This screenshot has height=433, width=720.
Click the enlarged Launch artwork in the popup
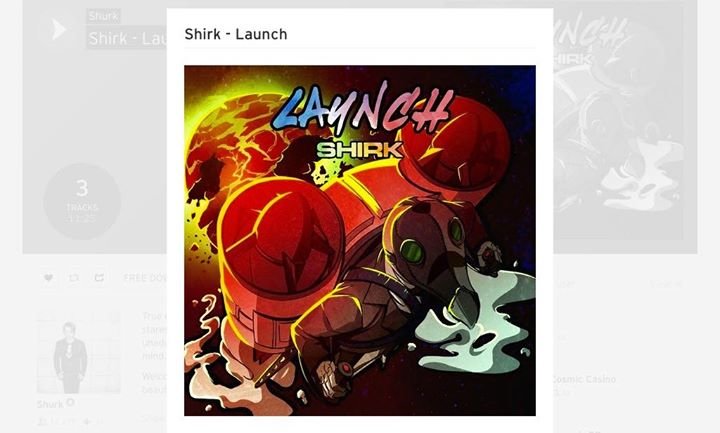tap(360, 241)
